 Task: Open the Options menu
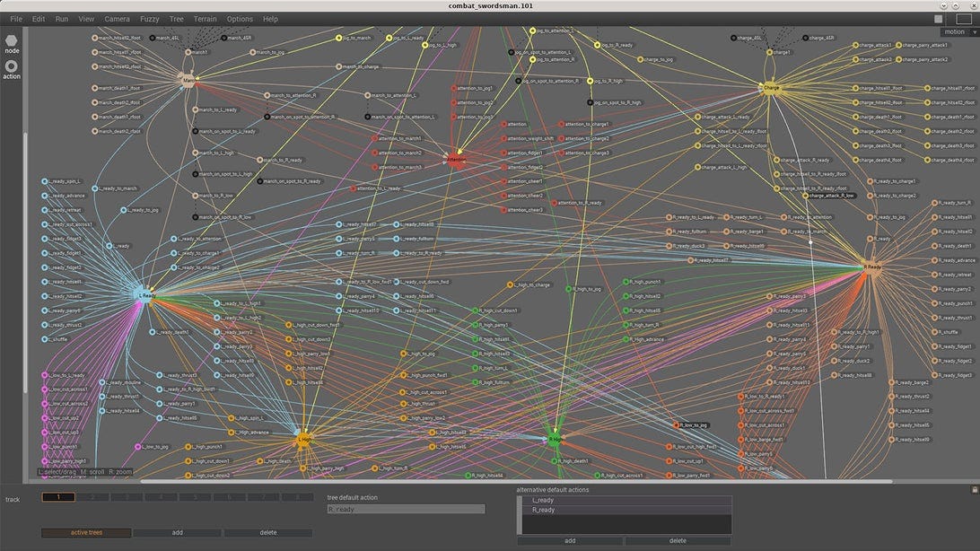pos(240,20)
